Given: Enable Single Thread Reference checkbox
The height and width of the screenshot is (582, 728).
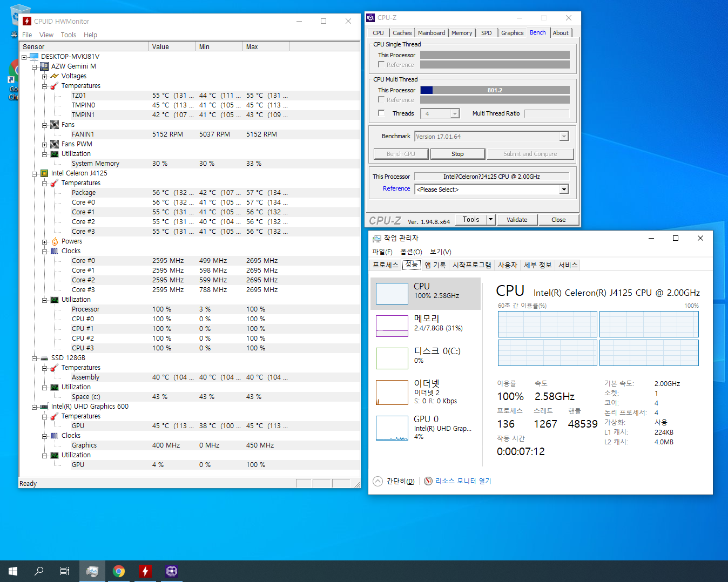Looking at the screenshot, I should (381, 65).
